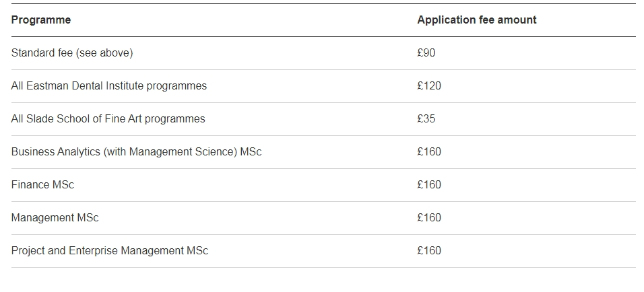Click the £120 fee amount

point(429,86)
